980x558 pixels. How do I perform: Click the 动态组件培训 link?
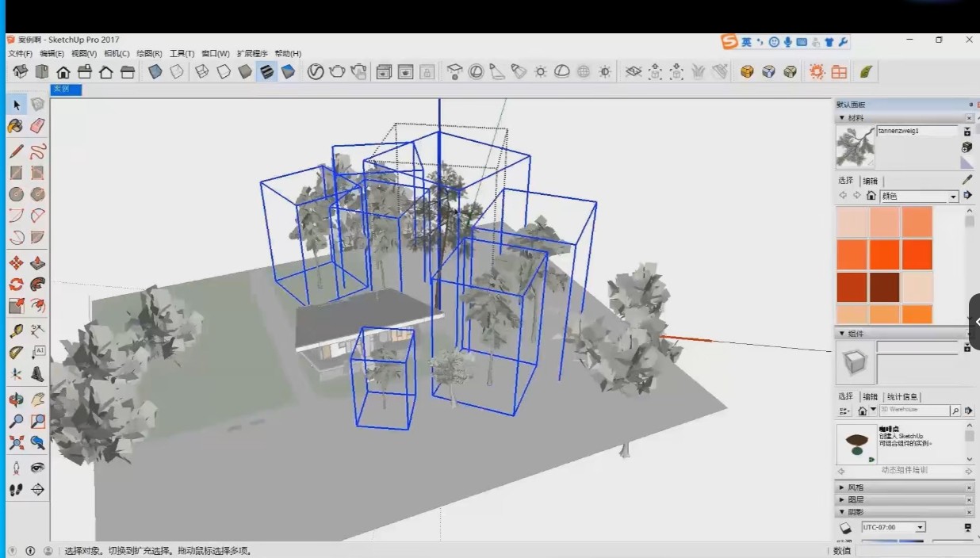coord(904,471)
